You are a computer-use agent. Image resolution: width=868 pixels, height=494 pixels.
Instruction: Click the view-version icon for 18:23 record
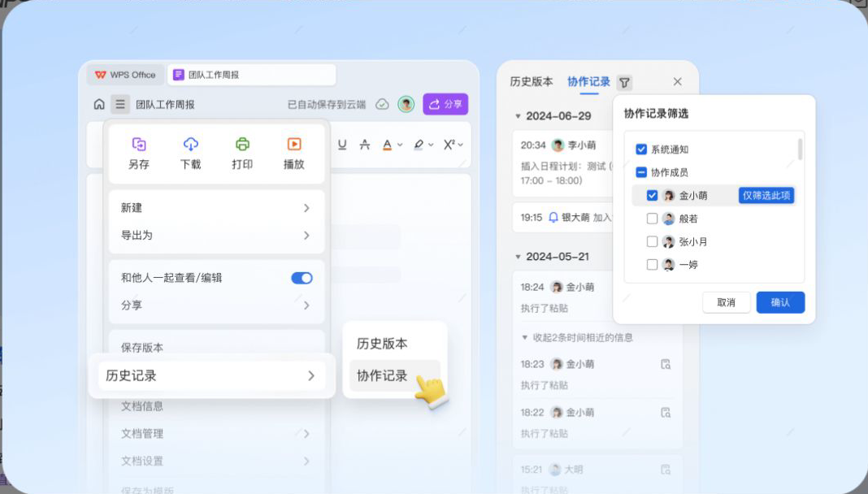[x=666, y=365]
